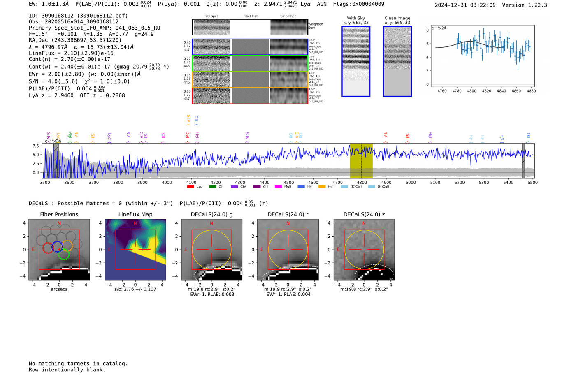
Task: Click the timestamp "2024-12-31 03:22:09"
Action: pyautogui.click(x=465, y=5)
